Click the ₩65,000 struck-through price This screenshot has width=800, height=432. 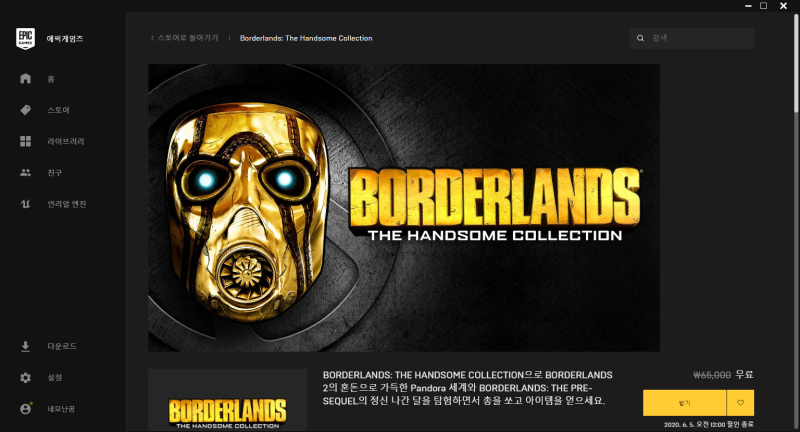pos(712,375)
